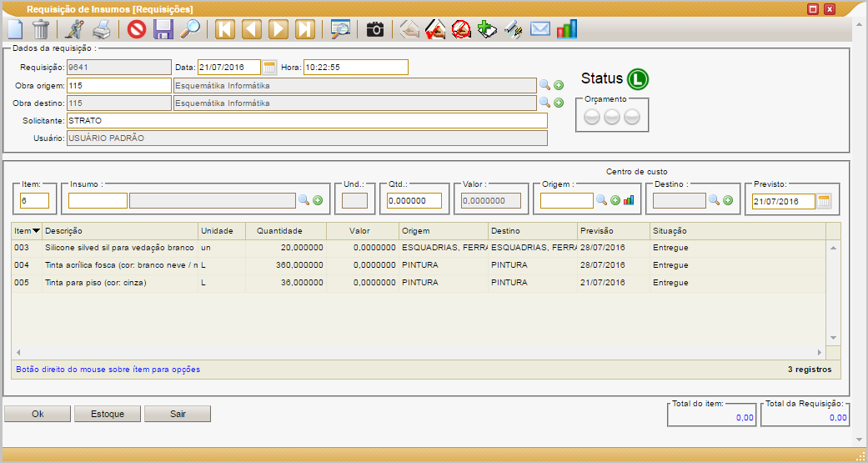
Task: Select row 005 Tinta para piso
Action: click(x=419, y=283)
